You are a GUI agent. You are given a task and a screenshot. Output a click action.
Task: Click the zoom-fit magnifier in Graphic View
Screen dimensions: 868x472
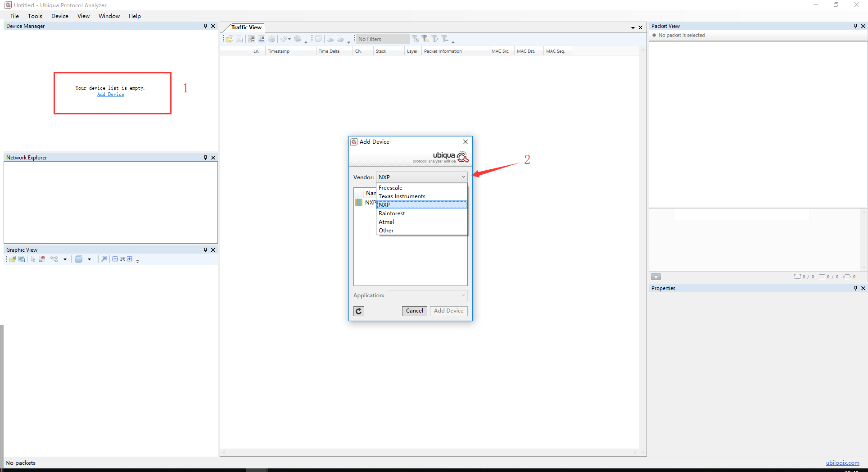coord(104,259)
